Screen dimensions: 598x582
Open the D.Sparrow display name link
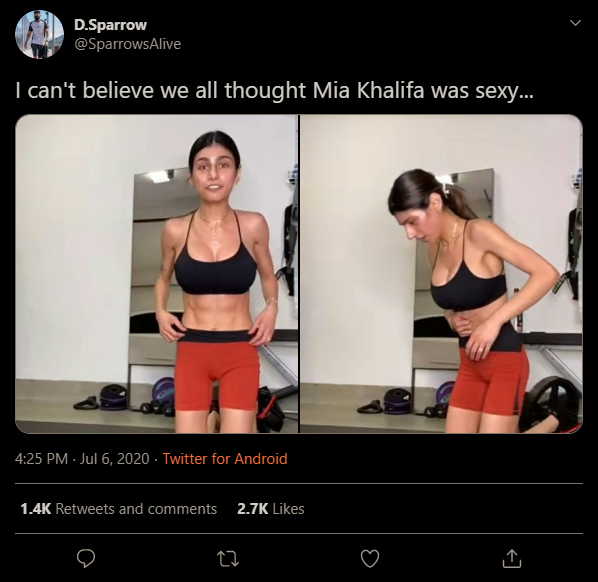point(110,25)
